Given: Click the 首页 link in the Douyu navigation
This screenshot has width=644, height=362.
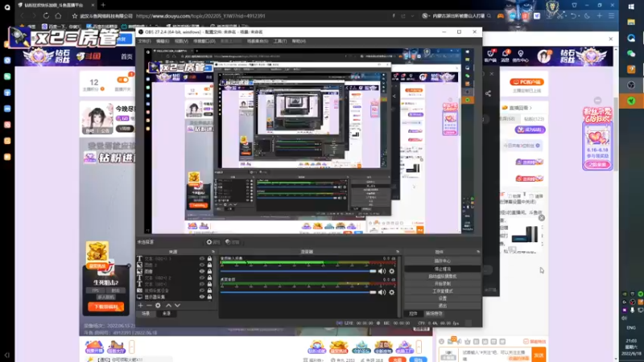Looking at the screenshot, I should point(127,56).
